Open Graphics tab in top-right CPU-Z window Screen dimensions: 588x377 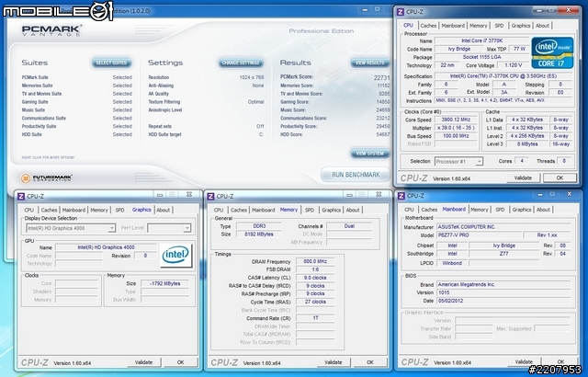(x=521, y=26)
